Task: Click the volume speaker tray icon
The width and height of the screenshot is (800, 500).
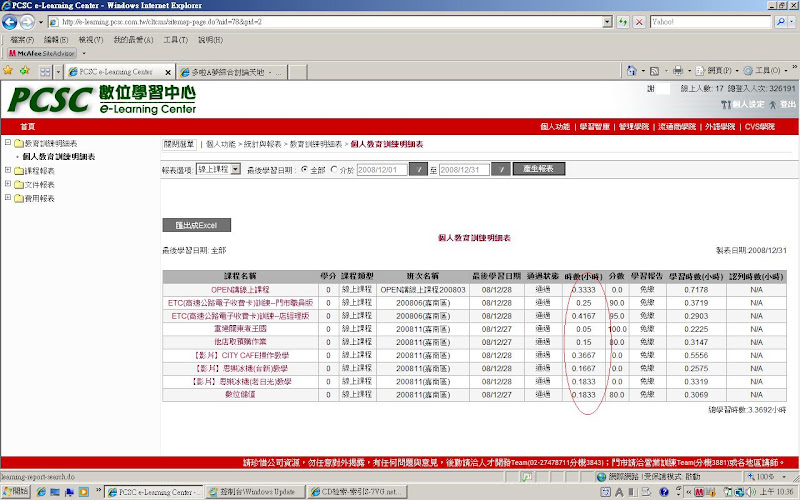Action: point(752,492)
